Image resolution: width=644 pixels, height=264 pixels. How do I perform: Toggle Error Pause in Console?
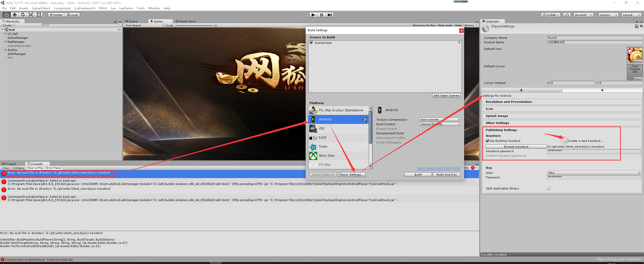54,168
